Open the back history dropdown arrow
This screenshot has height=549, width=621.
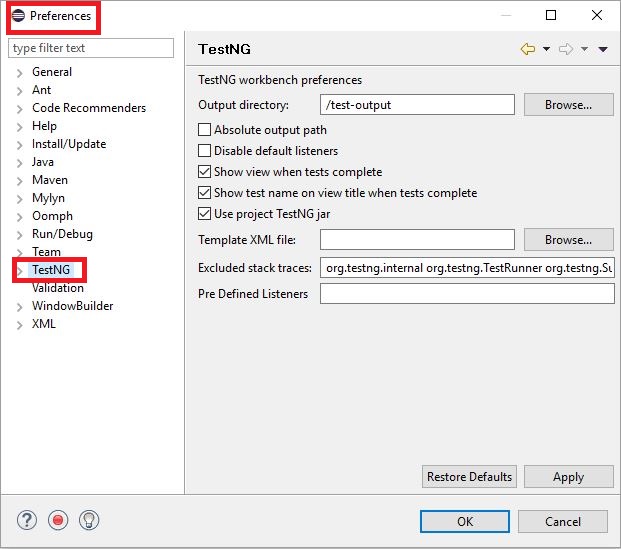tap(546, 49)
